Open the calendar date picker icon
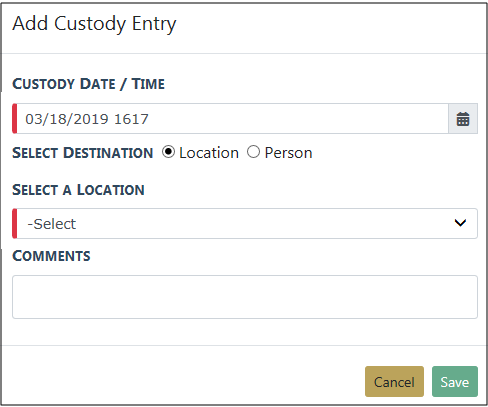 coord(463,119)
